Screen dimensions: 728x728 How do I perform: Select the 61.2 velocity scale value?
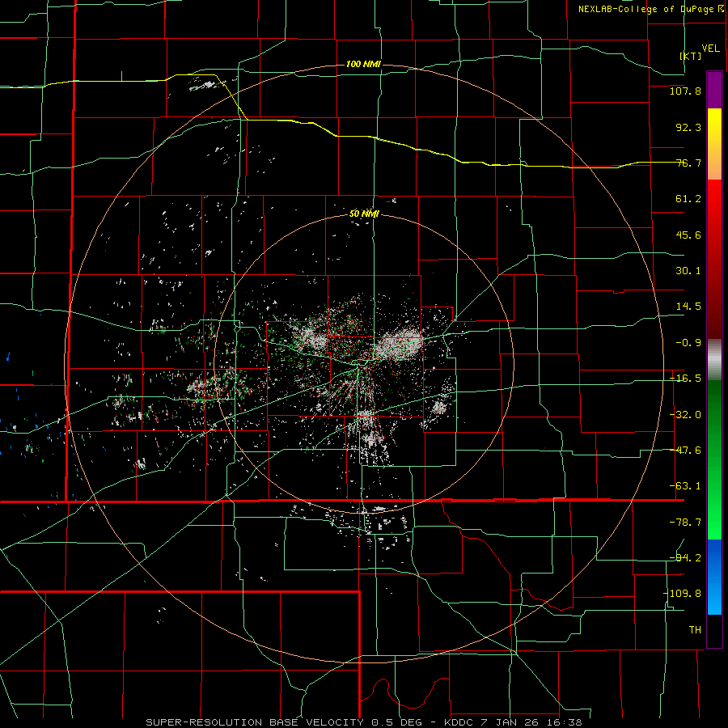click(x=688, y=199)
